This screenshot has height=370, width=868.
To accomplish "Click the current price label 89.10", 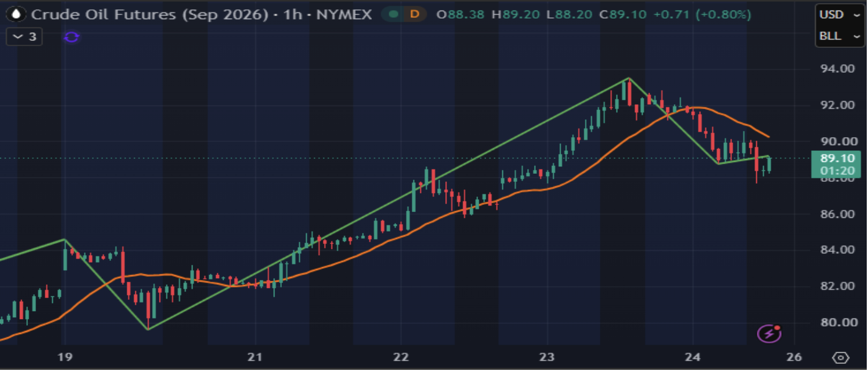I will (836, 158).
